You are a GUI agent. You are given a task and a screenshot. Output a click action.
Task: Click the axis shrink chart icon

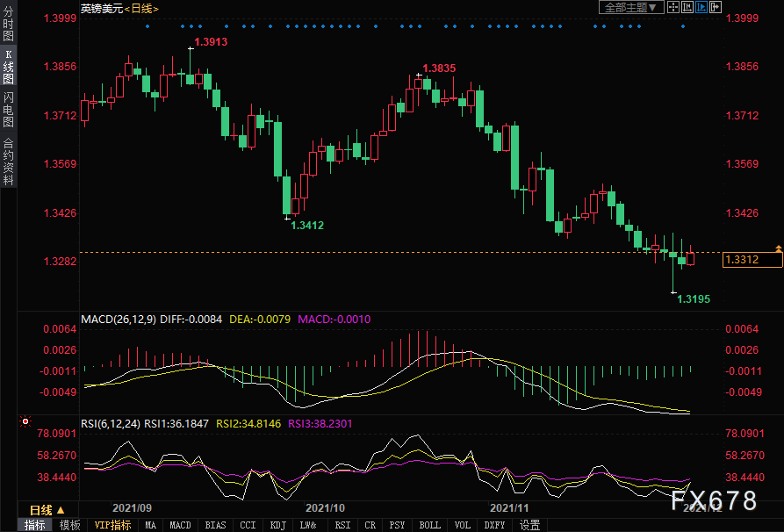click(x=687, y=7)
